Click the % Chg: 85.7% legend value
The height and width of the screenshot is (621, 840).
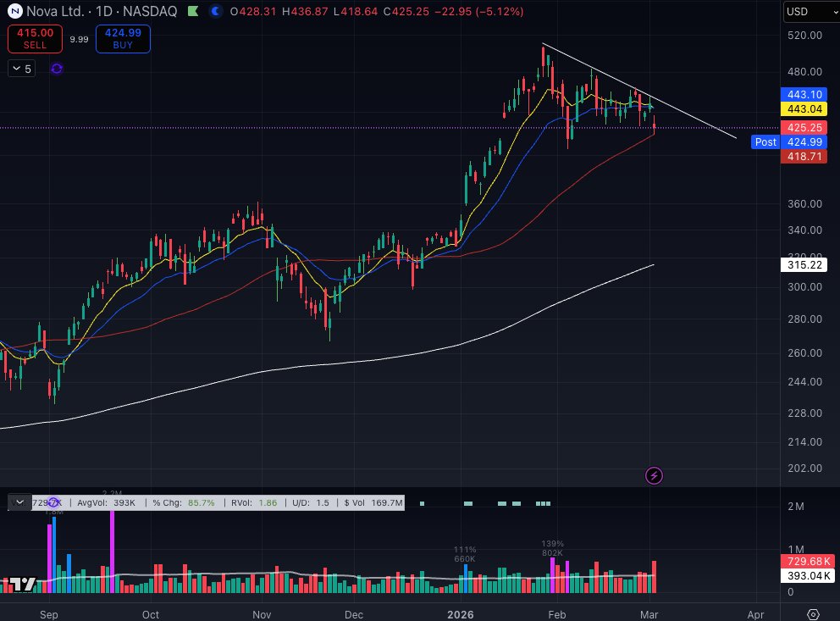click(x=183, y=502)
